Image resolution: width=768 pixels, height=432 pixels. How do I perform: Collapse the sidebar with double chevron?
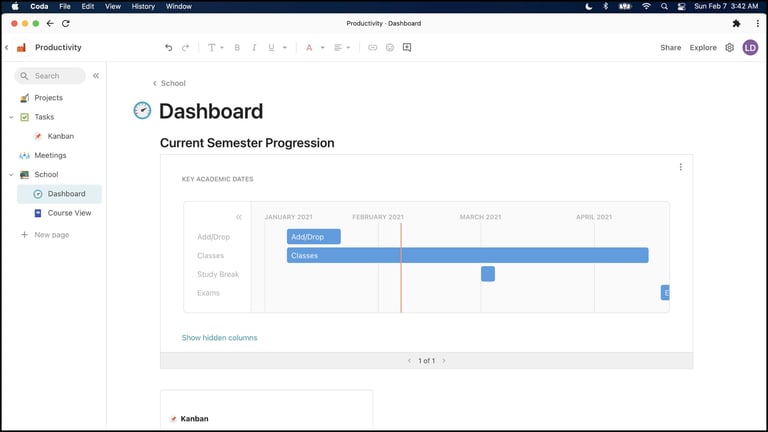[96, 76]
